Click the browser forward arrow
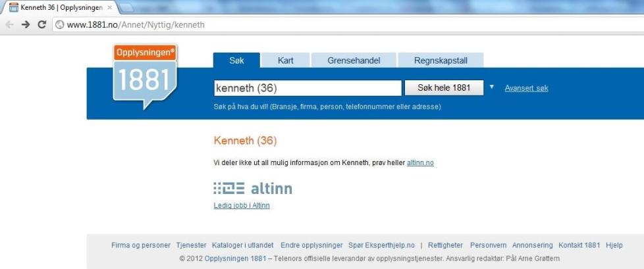The width and height of the screenshot is (644, 269). pyautogui.click(x=26, y=24)
